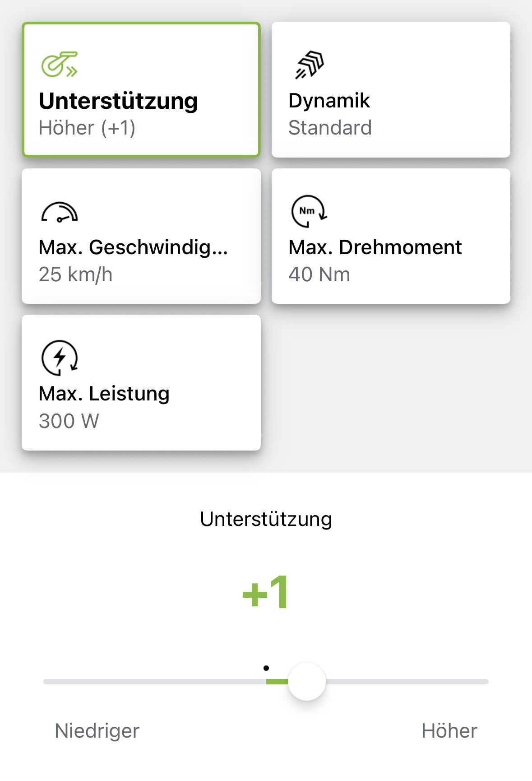
Task: Click the large green +1 value
Action: click(266, 592)
